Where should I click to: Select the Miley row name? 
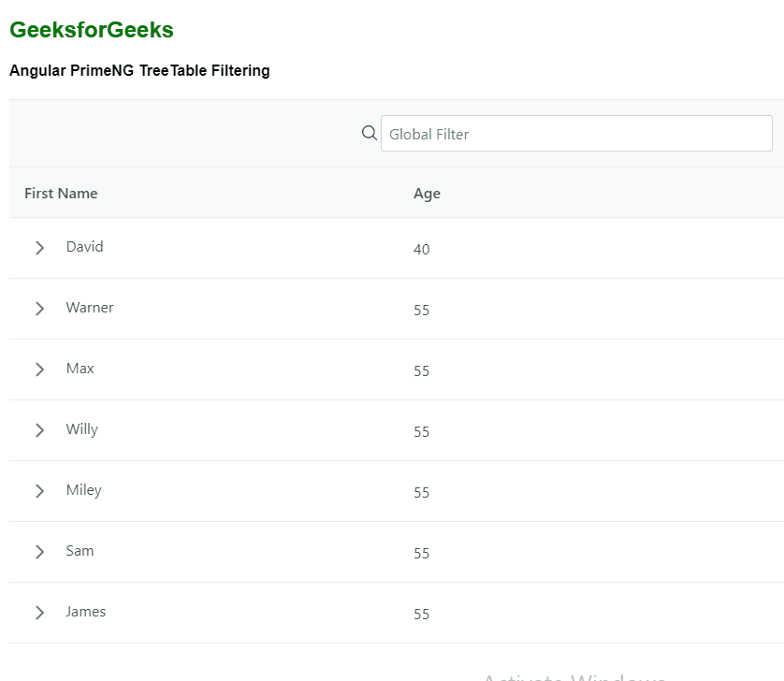[83, 490]
